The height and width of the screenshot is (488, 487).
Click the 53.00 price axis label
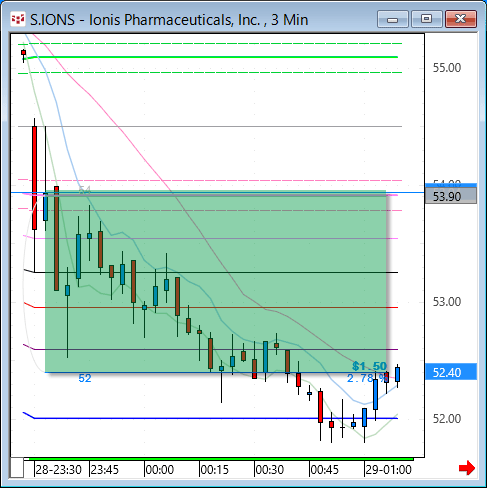(x=447, y=302)
